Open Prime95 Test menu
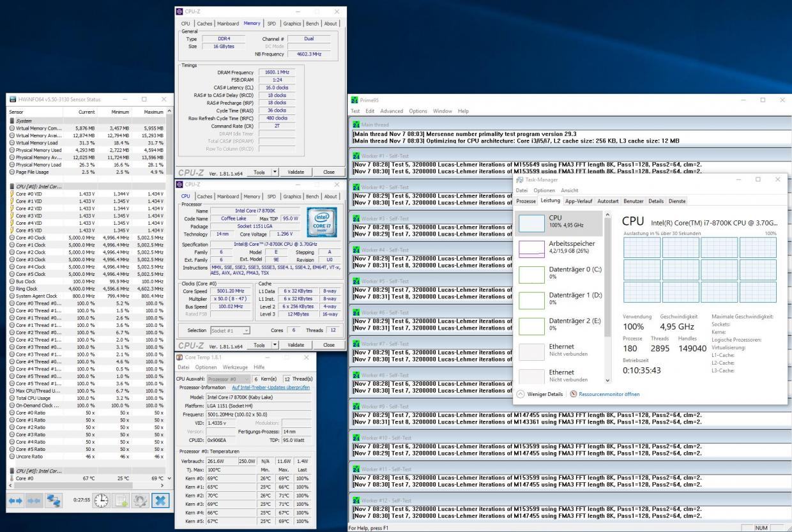The image size is (792, 532). [x=356, y=111]
